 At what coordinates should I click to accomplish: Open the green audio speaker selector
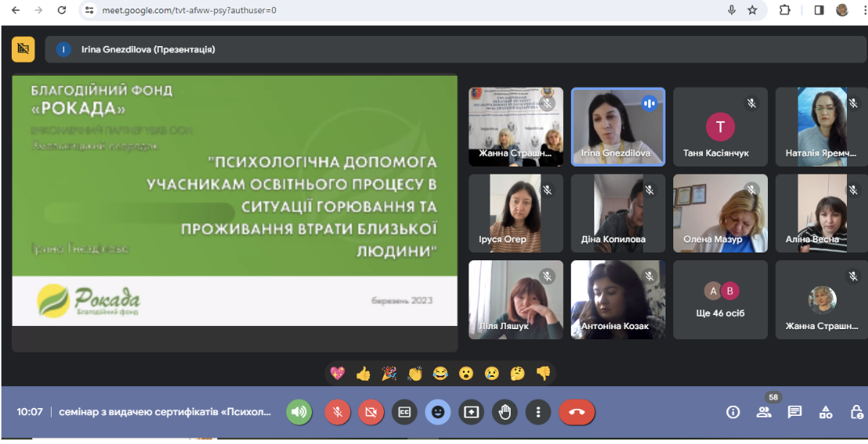coord(299,412)
